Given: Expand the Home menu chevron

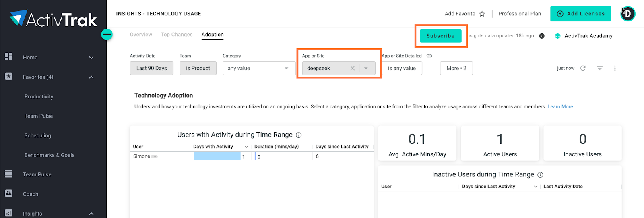Looking at the screenshot, I should coord(91,58).
